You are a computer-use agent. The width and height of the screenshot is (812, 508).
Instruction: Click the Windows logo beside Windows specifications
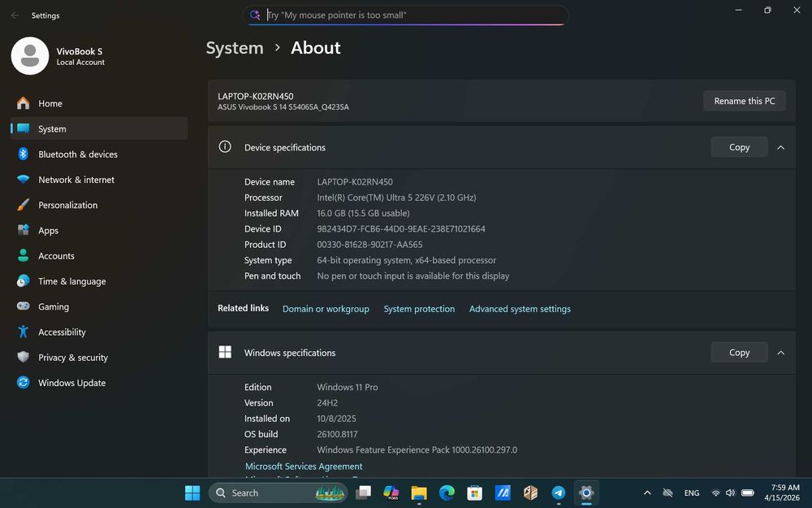(225, 352)
